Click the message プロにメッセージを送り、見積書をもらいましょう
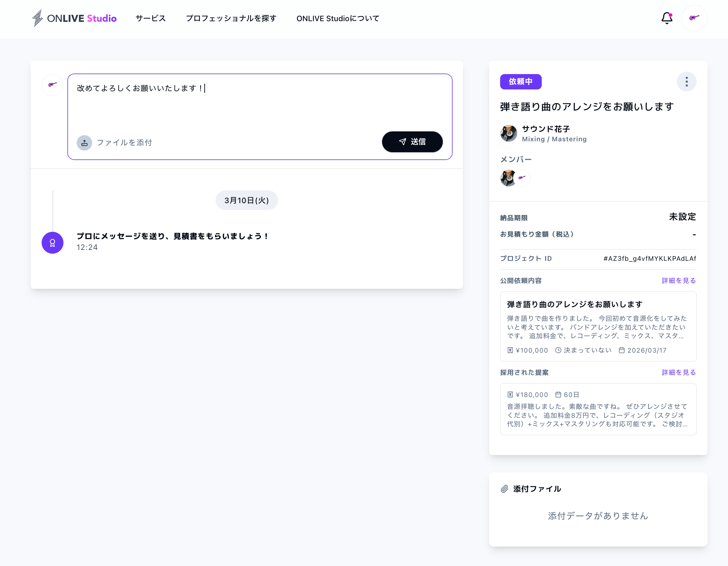Image resolution: width=728 pixels, height=566 pixels. click(x=172, y=236)
